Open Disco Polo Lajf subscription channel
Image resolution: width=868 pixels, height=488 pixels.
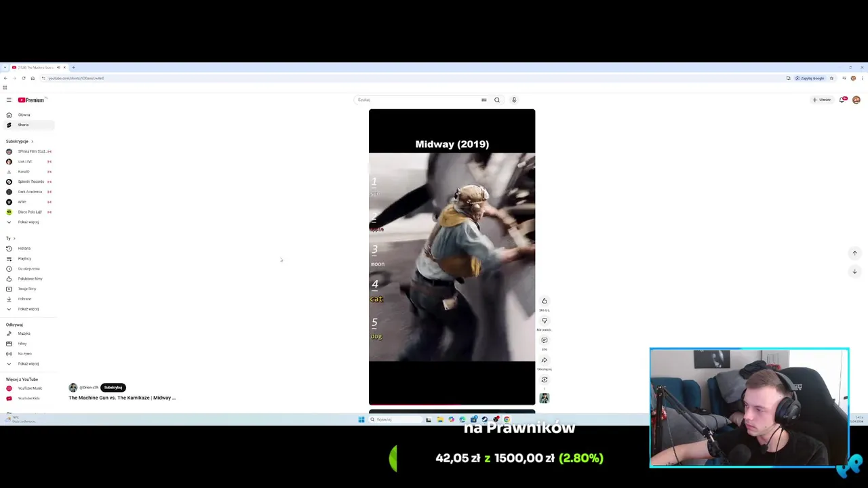pos(27,212)
